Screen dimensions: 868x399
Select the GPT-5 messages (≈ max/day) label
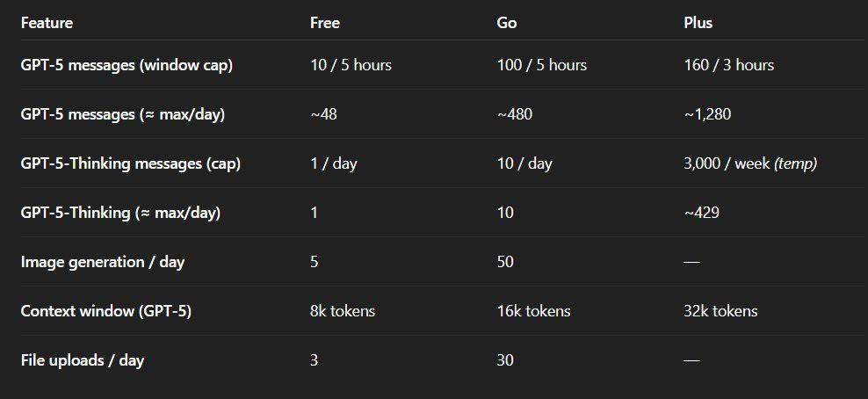click(123, 114)
